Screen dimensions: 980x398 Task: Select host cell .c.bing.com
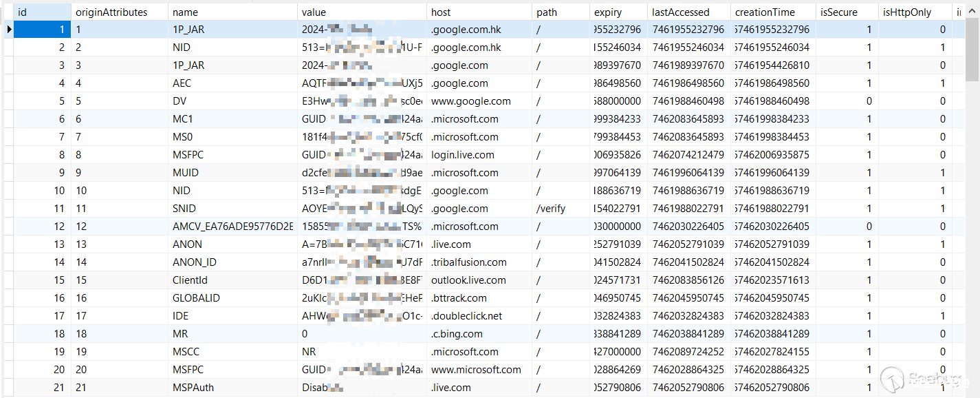pos(479,334)
